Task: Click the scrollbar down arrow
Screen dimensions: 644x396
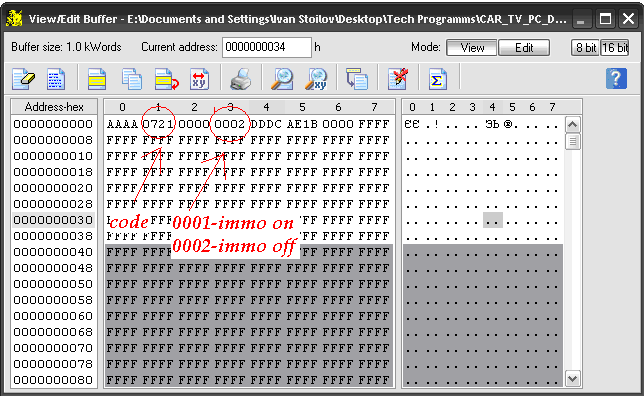Action: point(573,378)
